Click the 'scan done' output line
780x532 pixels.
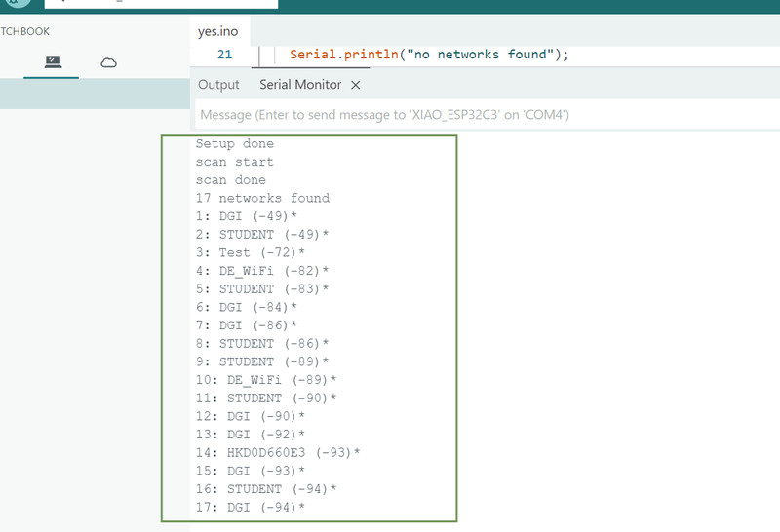[x=231, y=180]
